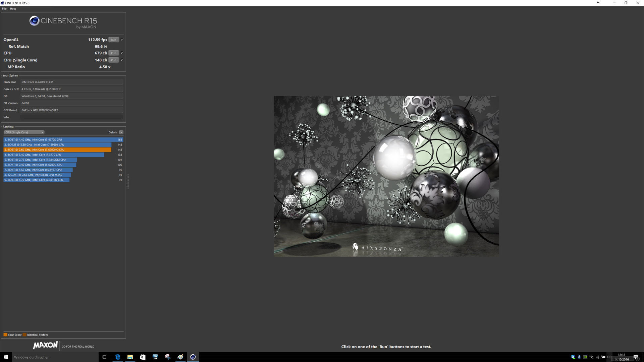Open the Help menu

pos(13,9)
